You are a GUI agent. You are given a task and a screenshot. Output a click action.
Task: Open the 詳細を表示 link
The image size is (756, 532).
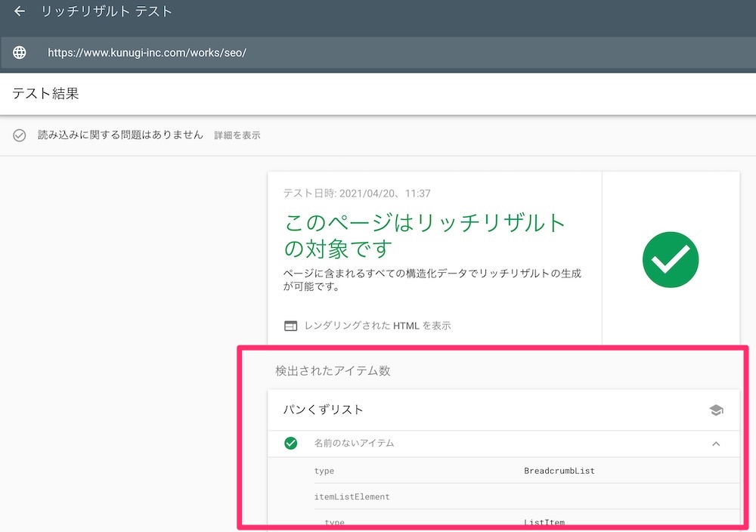[x=237, y=135]
